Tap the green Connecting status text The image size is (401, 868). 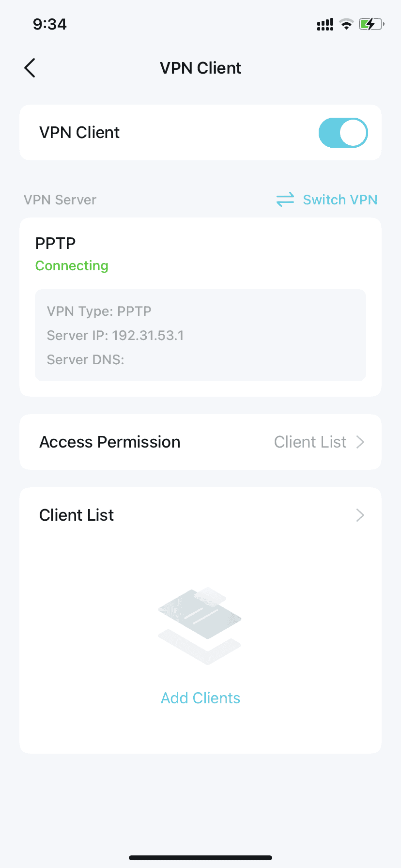pos(72,265)
